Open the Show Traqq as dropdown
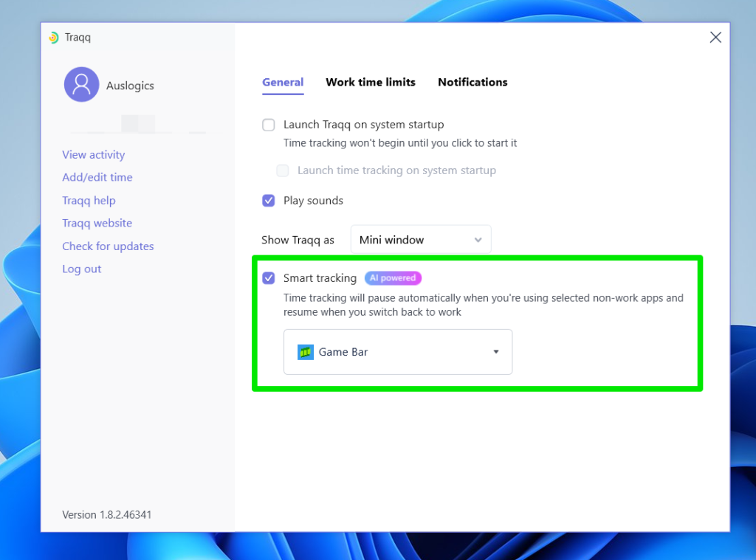The height and width of the screenshot is (560, 756). click(x=420, y=240)
